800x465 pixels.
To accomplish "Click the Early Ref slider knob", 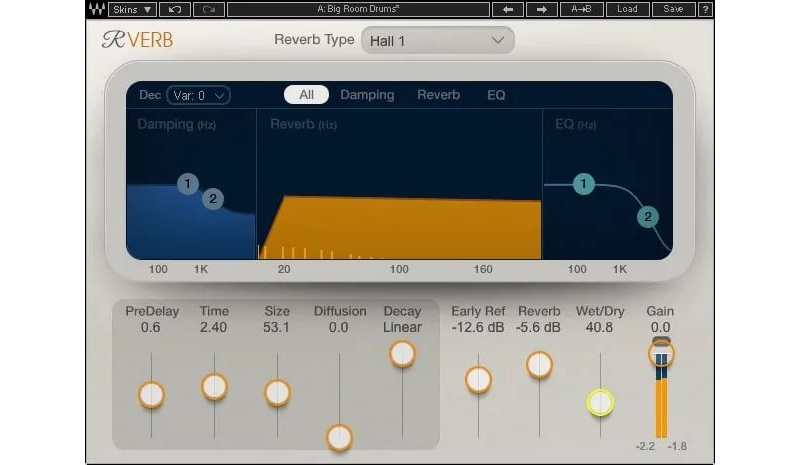I will (478, 380).
